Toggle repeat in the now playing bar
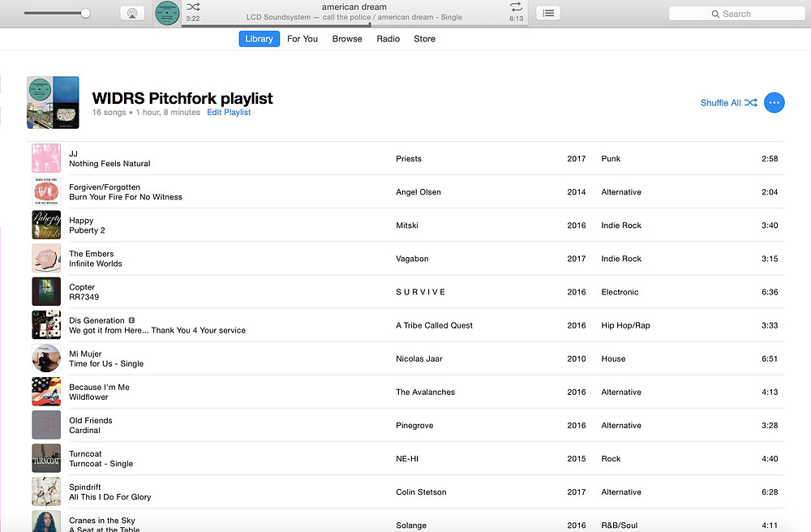This screenshot has height=532, width=811. (x=516, y=6)
